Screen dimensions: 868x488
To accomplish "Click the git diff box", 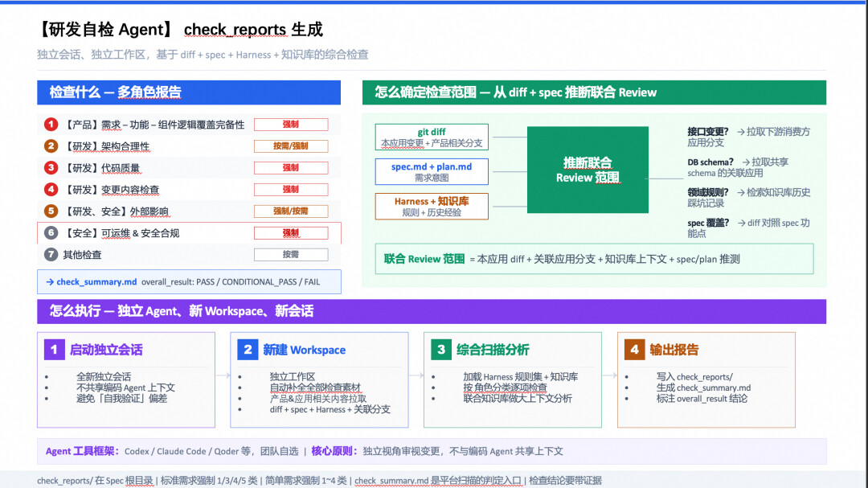I will pos(432,137).
